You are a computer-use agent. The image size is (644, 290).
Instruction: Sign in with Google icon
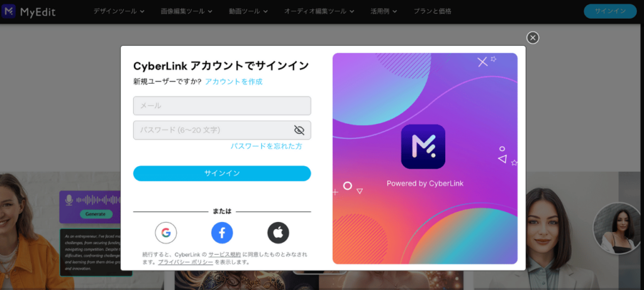(x=166, y=233)
